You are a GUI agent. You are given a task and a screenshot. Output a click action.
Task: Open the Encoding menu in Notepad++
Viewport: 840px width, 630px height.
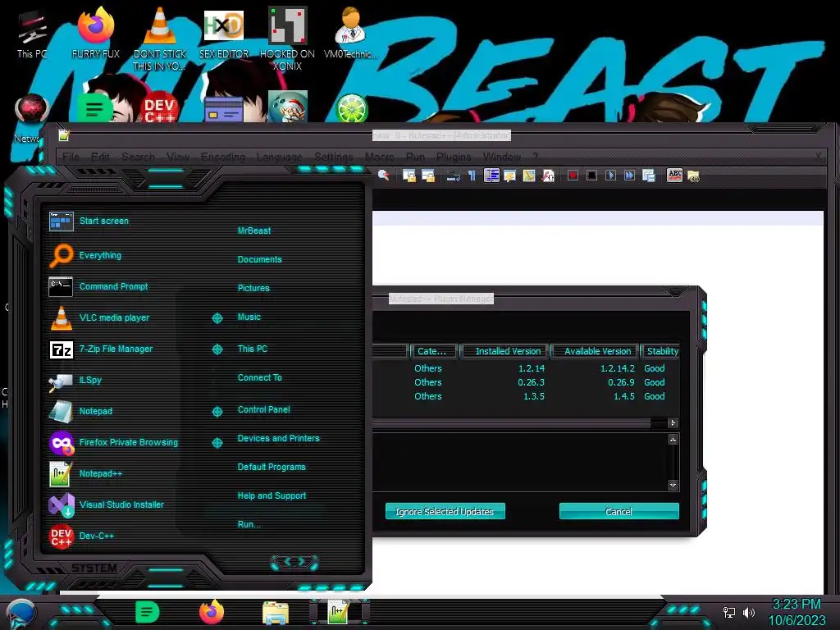tap(223, 157)
